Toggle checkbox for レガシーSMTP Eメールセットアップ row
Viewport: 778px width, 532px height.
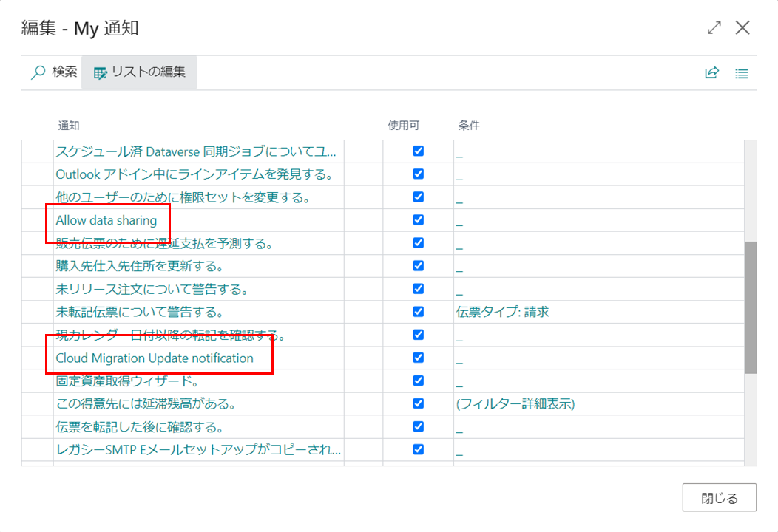419,449
